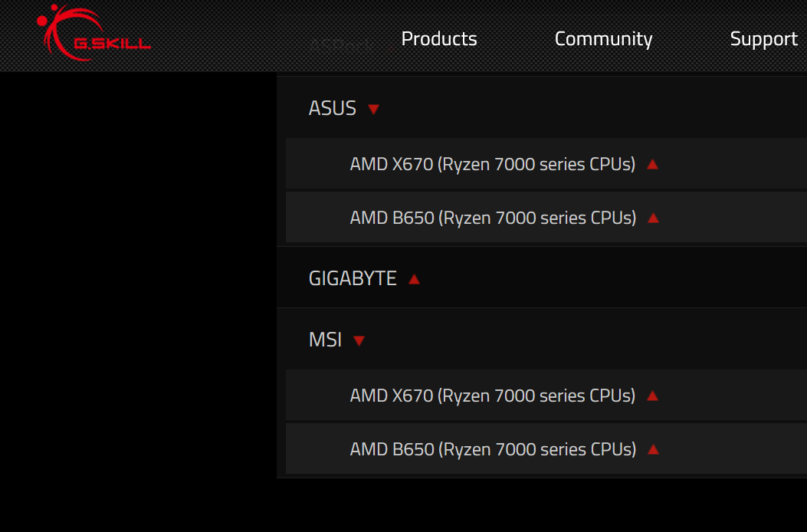This screenshot has width=807, height=532.
Task: Expand GIGABYTE using its red up arrow
Action: click(414, 279)
